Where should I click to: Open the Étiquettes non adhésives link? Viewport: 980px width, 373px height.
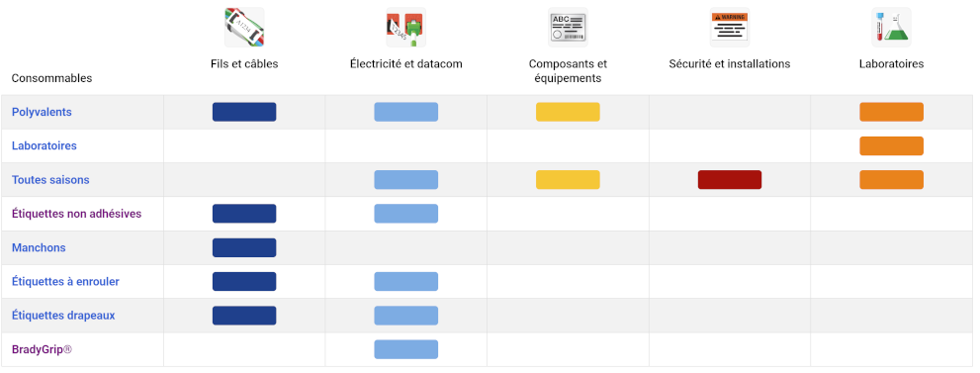click(x=77, y=214)
